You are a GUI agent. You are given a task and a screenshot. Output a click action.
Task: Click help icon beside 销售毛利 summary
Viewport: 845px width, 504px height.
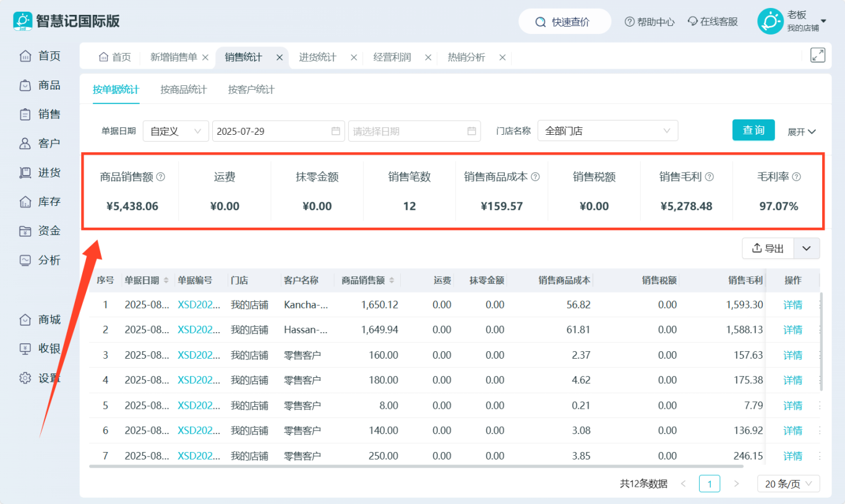[x=710, y=177]
